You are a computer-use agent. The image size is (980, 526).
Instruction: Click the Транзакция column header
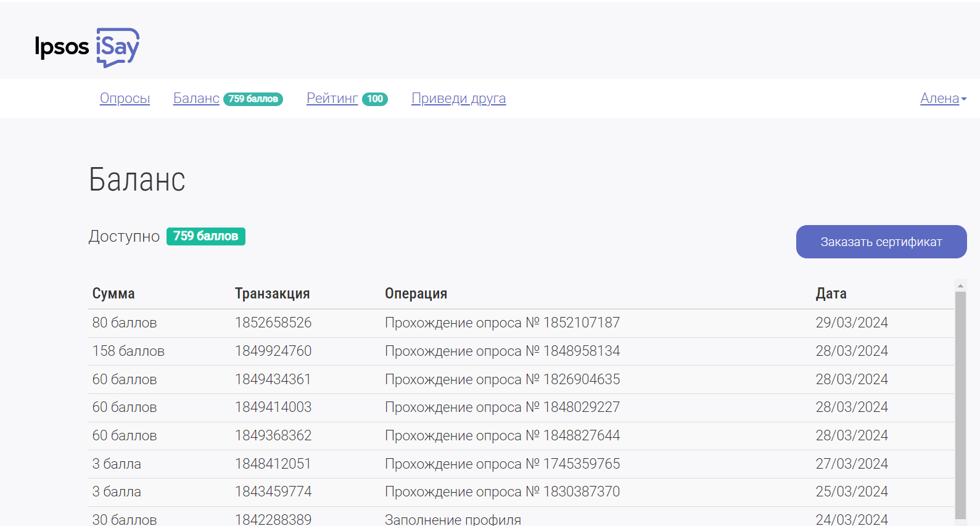(272, 294)
